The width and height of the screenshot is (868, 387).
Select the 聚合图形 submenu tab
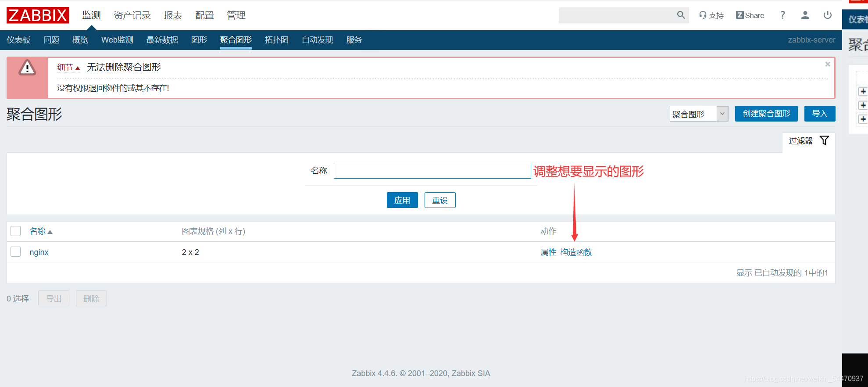(x=236, y=40)
